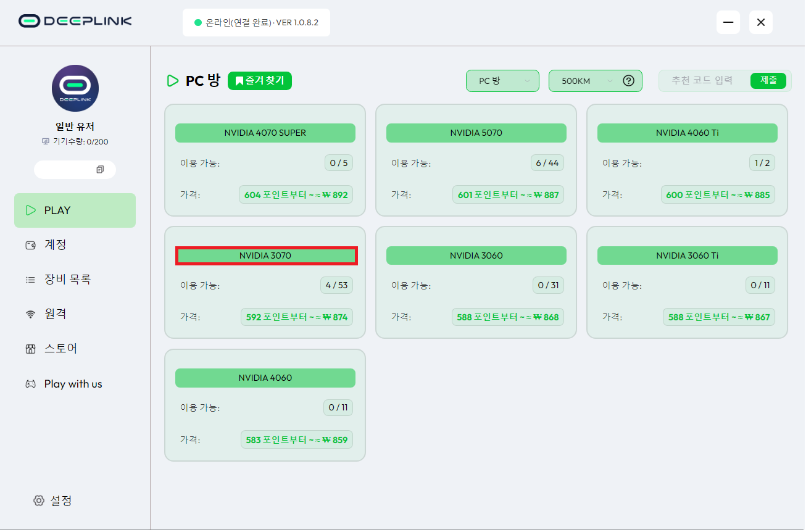Image resolution: width=806 pixels, height=532 pixels.
Task: Go to 계정 account menu
Action: point(55,245)
